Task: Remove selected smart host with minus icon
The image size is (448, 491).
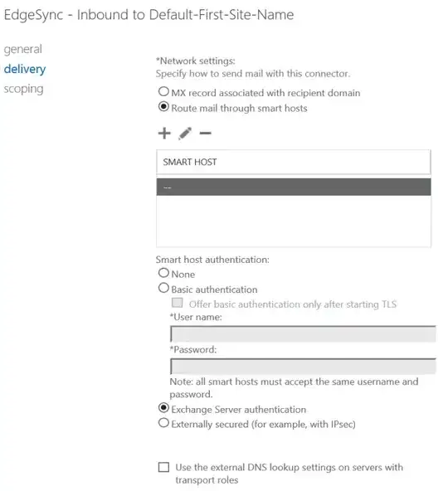Action: [205, 134]
